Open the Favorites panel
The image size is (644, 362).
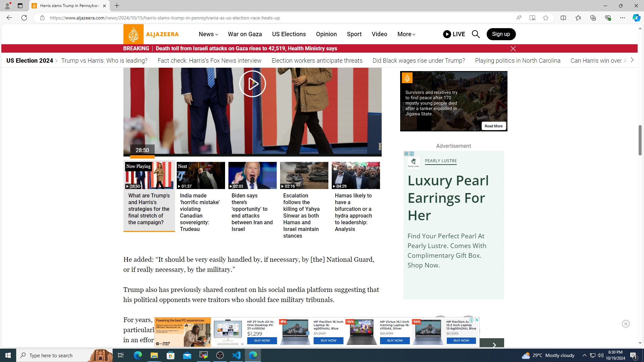578,18
